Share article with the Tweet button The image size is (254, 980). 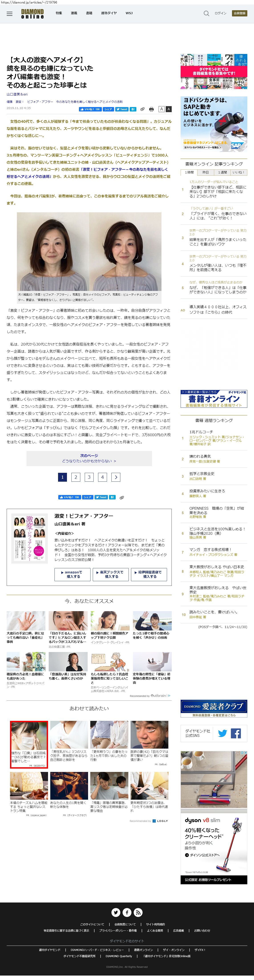tap(122, 109)
